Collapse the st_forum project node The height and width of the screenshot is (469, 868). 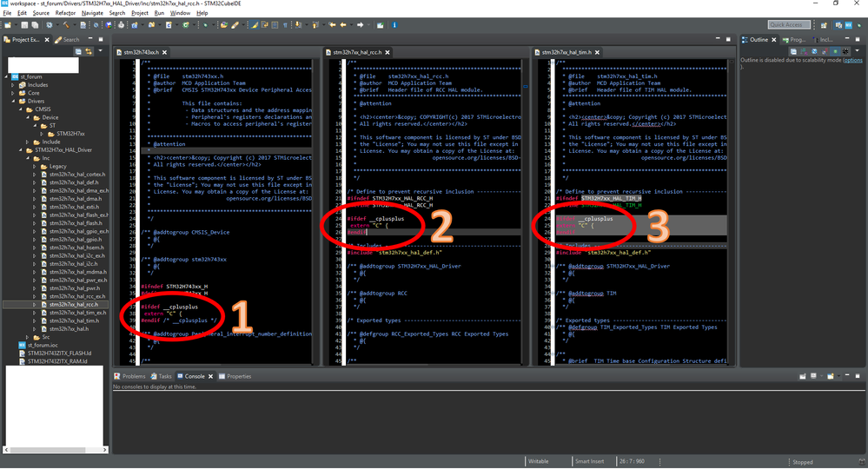pyautogui.click(x=6, y=77)
